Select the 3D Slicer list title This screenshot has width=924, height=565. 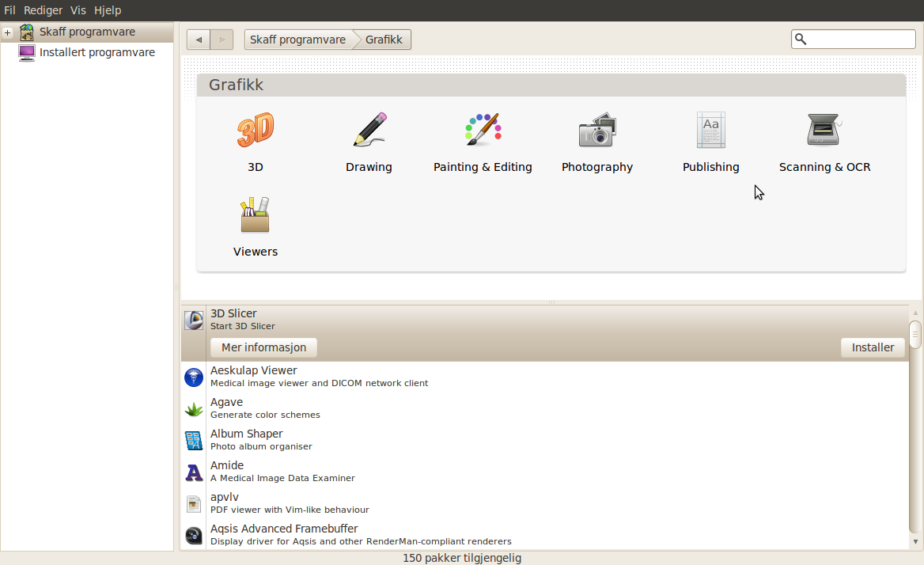[233, 313]
